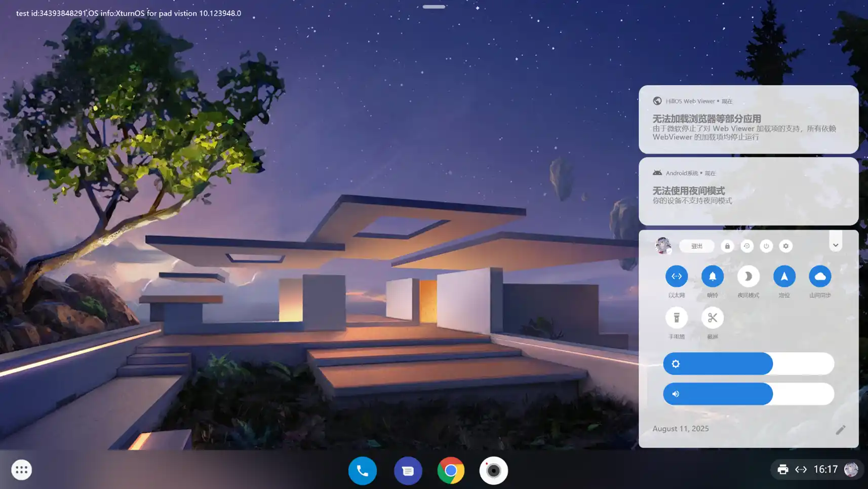Click the printer icon in the system tray
Image resolution: width=868 pixels, height=489 pixels.
782,469
